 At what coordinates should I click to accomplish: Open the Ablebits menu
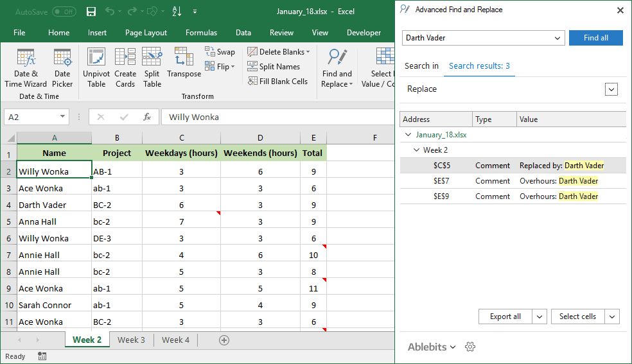(x=431, y=347)
